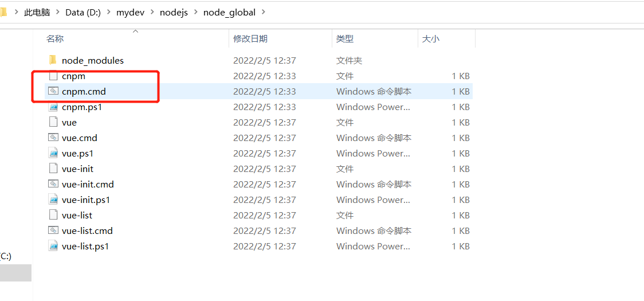Screen dimensions: 644x301
Task: Select file name vue-init.cmd
Action: tap(88, 184)
